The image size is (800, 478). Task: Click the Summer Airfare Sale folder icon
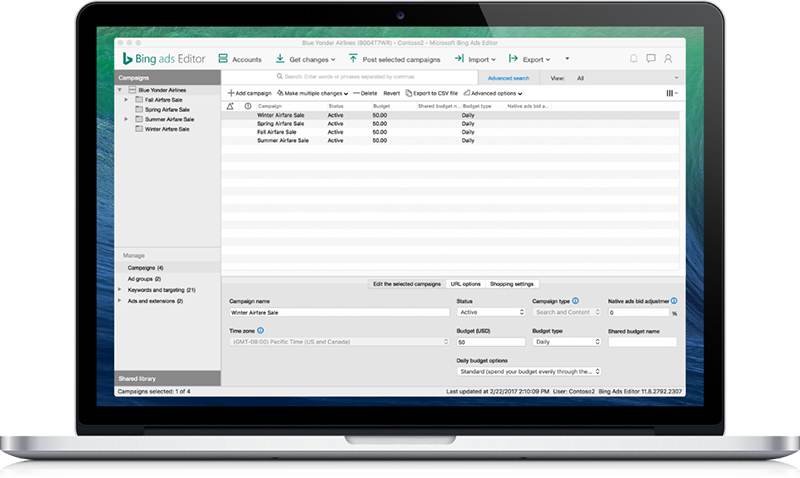tap(139, 119)
